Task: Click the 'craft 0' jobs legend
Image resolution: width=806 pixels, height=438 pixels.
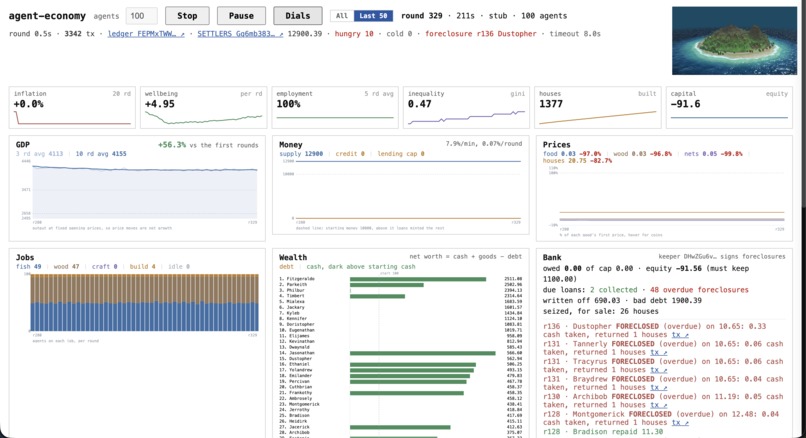Action: [104, 266]
